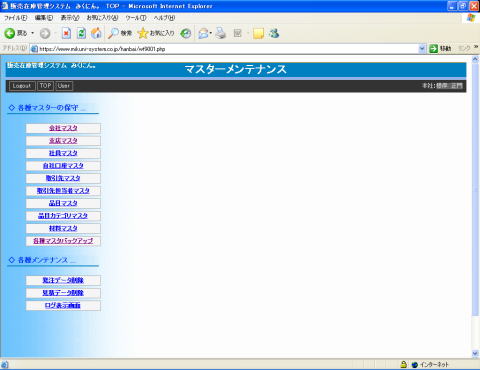Expand the Mail icon dropdown arrow
The image size is (480, 370).
click(211, 33)
